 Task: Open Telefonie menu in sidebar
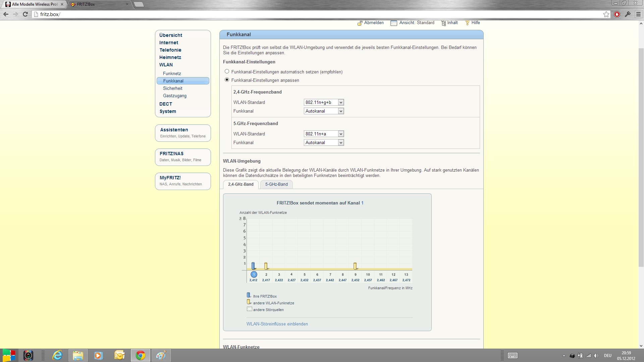(x=170, y=50)
